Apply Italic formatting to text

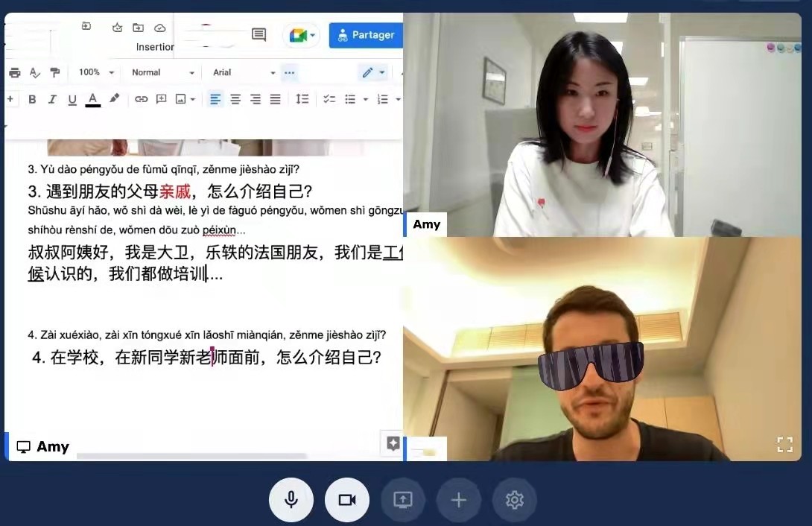(x=52, y=98)
